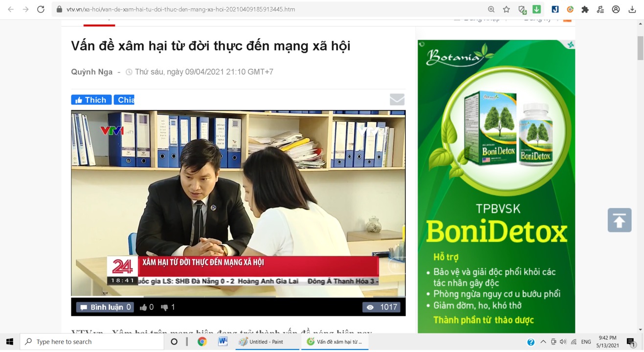Image resolution: width=644 pixels, height=352 pixels.
Task: Open the Bình luận comments button
Action: click(105, 307)
